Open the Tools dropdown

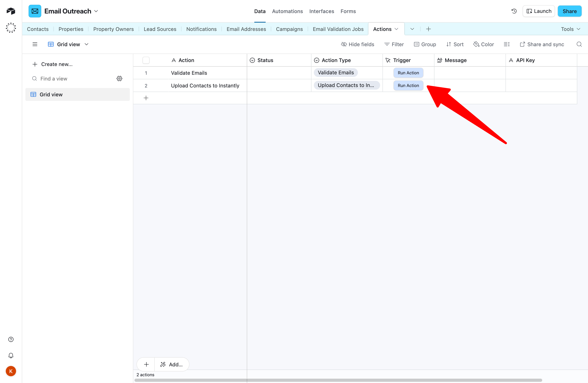571,29
